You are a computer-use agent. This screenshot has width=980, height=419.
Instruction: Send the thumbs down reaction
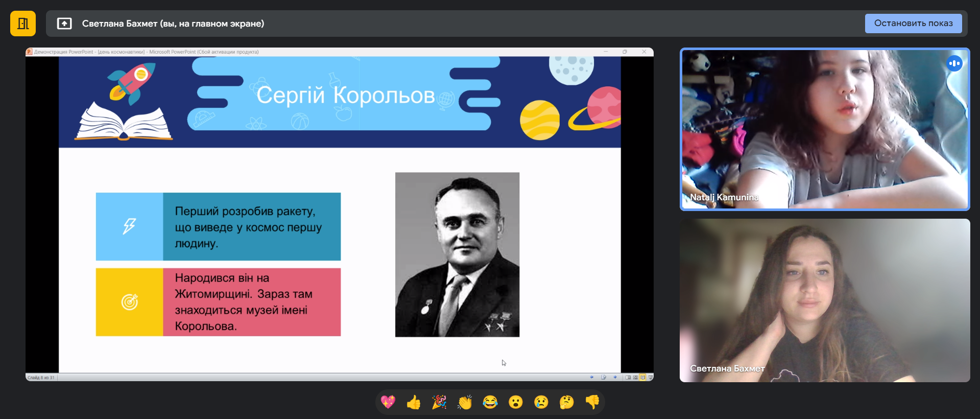click(x=592, y=403)
